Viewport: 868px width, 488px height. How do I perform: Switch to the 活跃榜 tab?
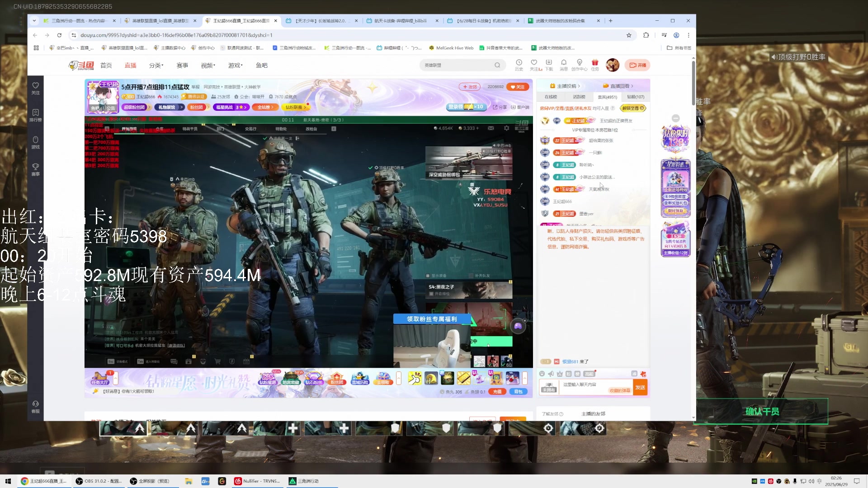pos(579,97)
